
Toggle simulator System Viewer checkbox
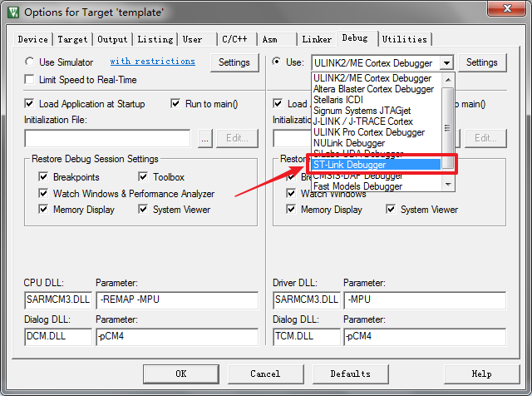[x=143, y=209]
